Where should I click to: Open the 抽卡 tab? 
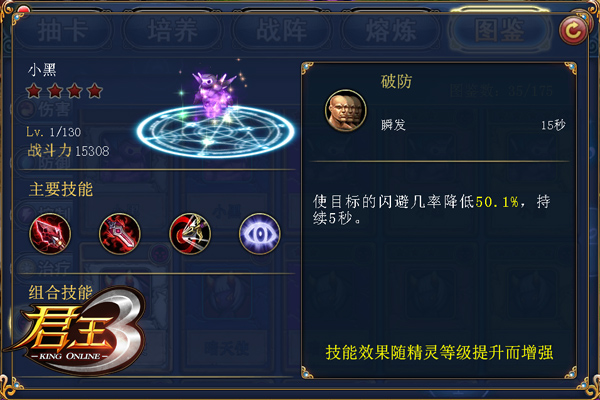[62, 31]
